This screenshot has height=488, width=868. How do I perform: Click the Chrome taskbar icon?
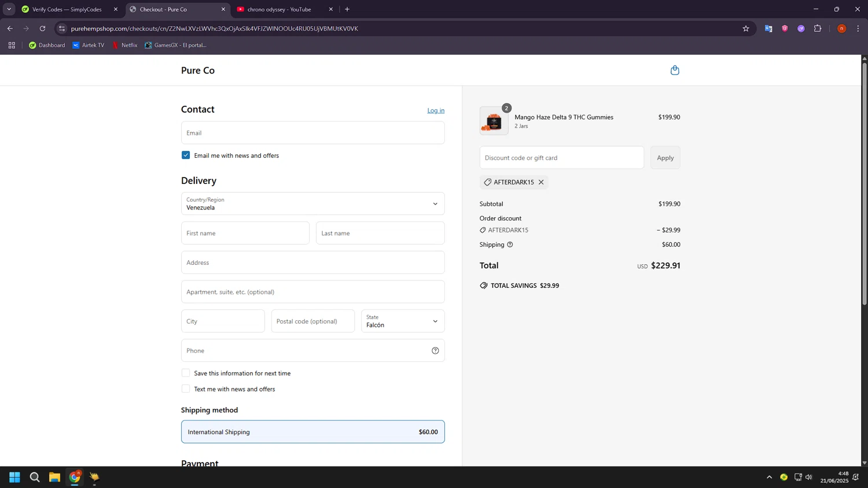[x=75, y=477]
